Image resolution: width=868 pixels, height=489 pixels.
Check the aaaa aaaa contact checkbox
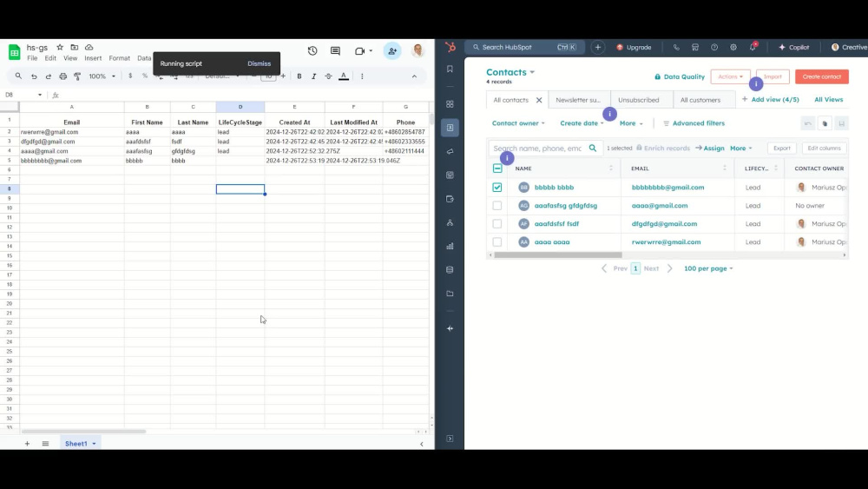coord(497,242)
